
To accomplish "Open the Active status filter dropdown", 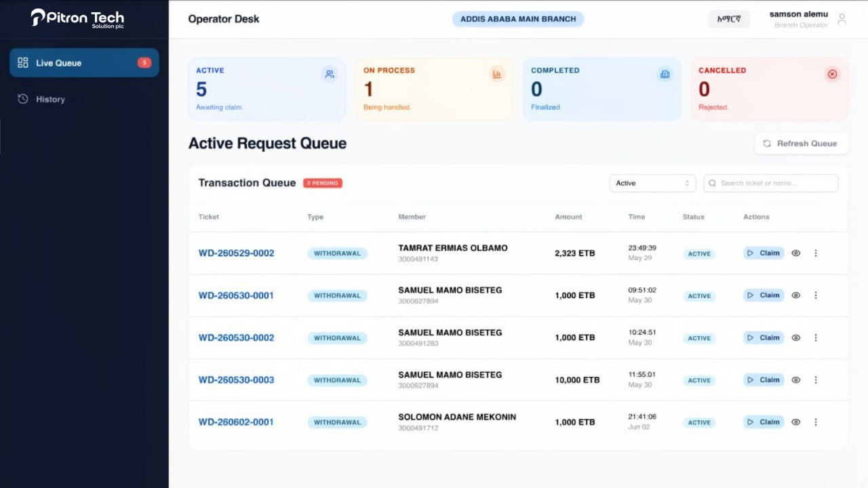I will 652,183.
